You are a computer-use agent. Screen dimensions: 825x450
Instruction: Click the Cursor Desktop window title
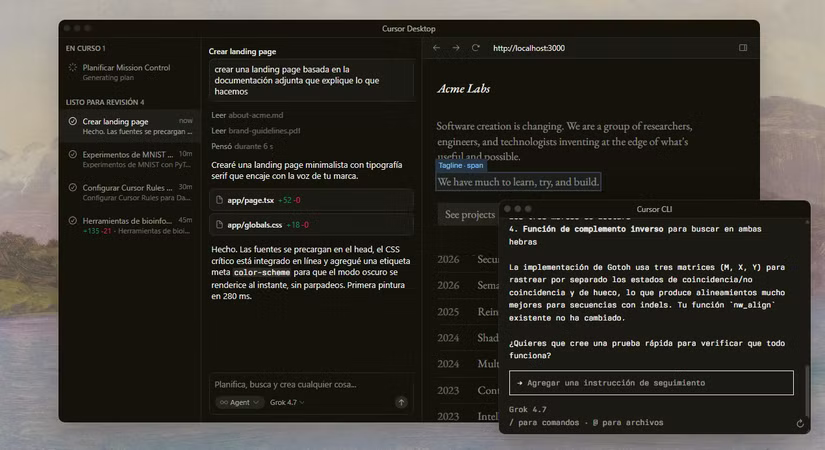coord(408,28)
